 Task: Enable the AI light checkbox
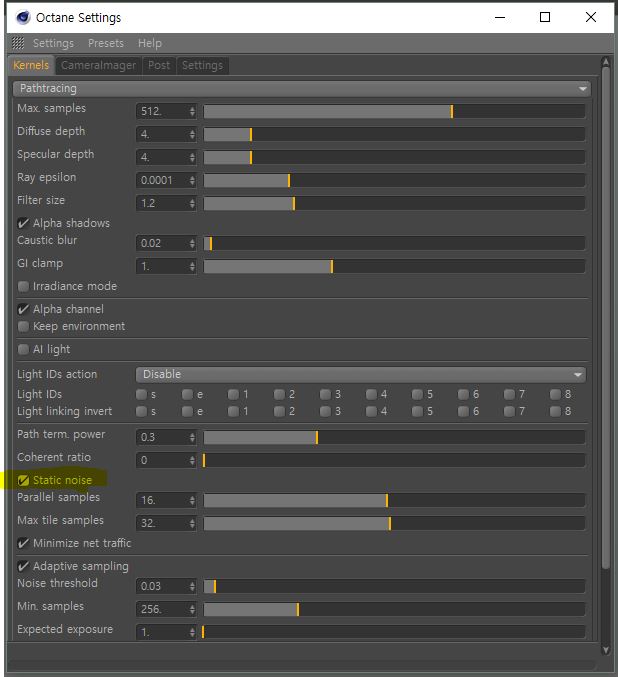23,349
